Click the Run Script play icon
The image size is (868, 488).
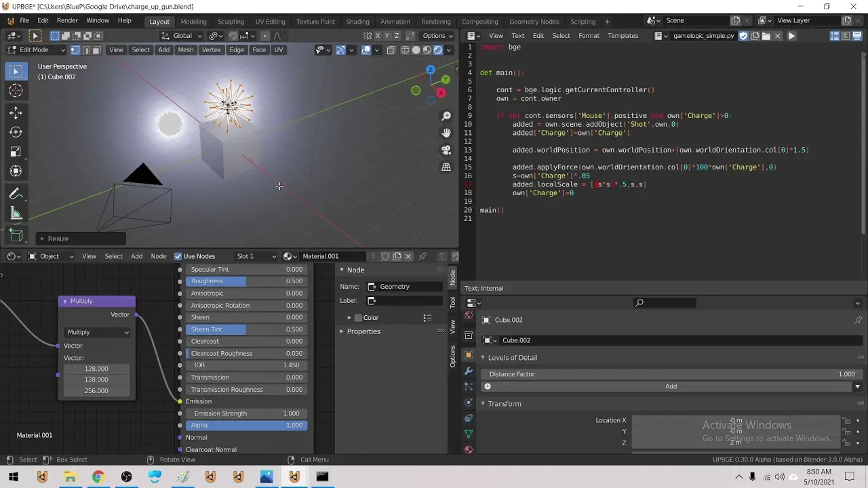pos(791,36)
